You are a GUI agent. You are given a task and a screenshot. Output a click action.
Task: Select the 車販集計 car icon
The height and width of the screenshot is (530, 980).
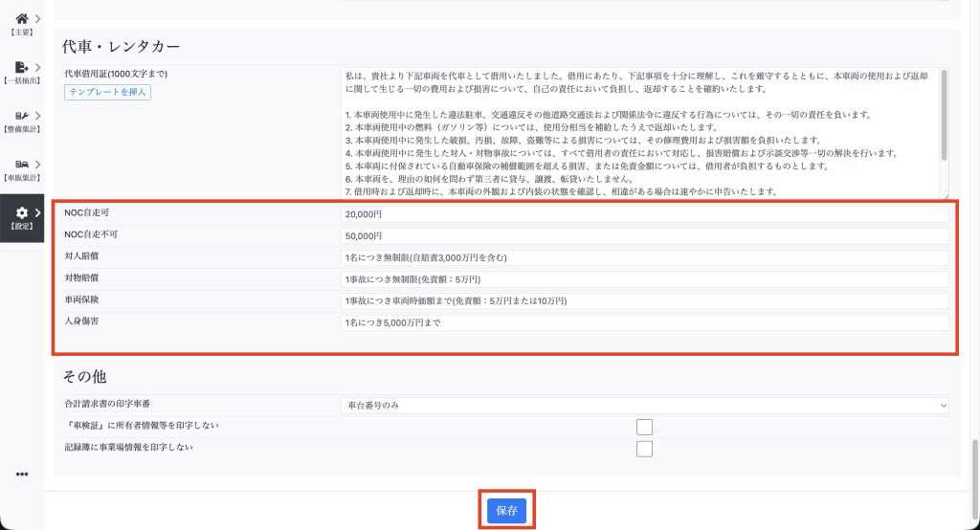(x=21, y=165)
